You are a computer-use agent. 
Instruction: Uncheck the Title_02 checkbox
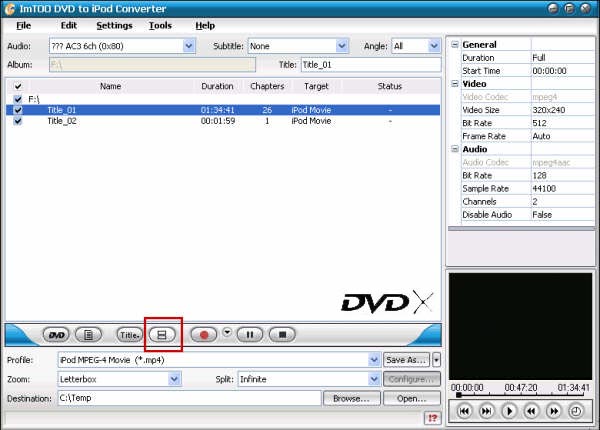(x=18, y=121)
